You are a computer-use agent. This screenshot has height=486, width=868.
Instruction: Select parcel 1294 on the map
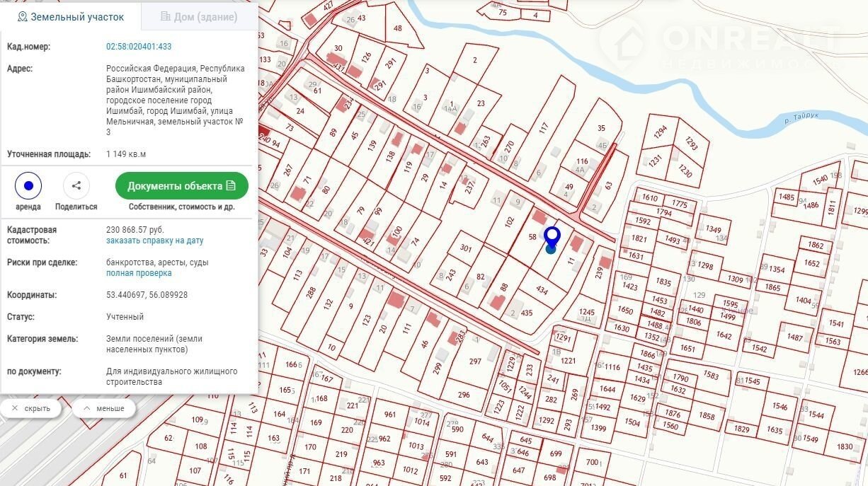pyautogui.click(x=660, y=133)
